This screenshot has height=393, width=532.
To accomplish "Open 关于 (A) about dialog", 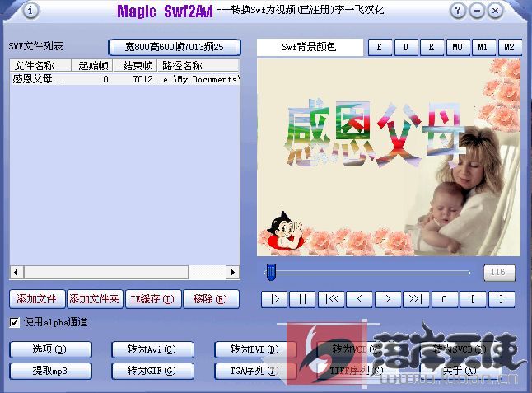I will [x=460, y=371].
